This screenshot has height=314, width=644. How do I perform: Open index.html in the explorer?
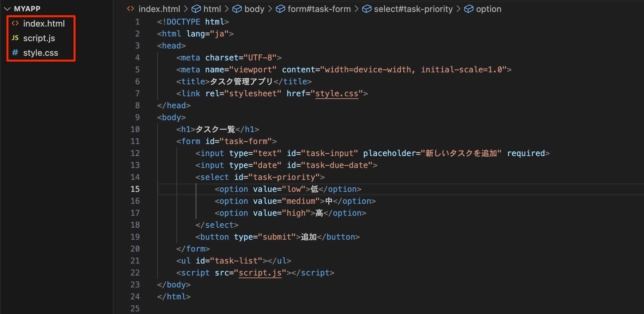click(44, 24)
